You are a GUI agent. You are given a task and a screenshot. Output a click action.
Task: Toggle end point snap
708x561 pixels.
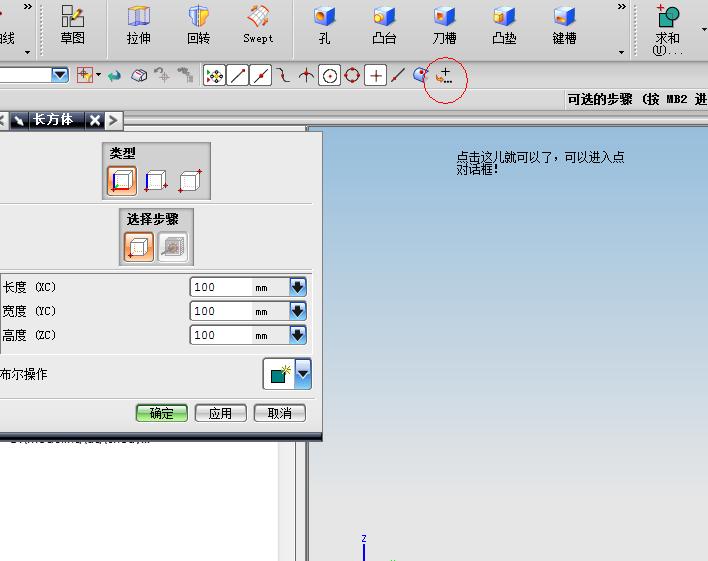[x=238, y=75]
